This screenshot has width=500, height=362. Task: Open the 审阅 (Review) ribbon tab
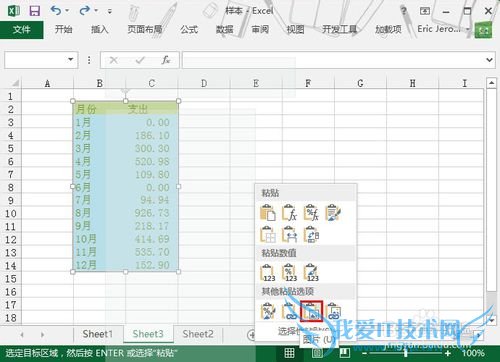tap(260, 29)
